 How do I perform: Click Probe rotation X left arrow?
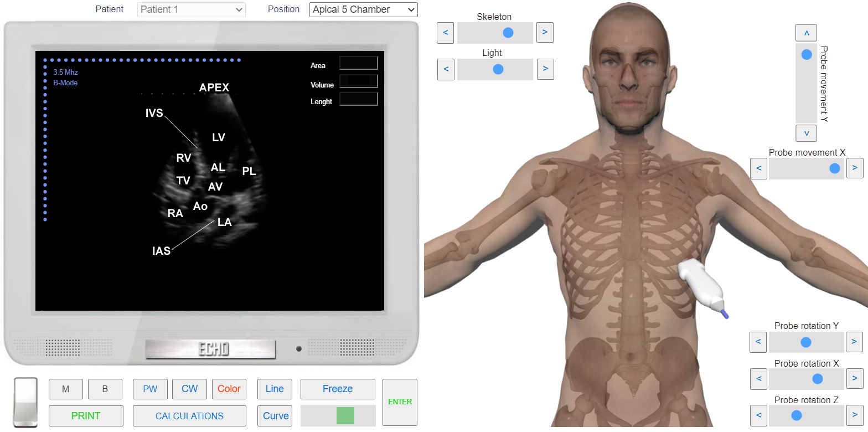coord(758,379)
